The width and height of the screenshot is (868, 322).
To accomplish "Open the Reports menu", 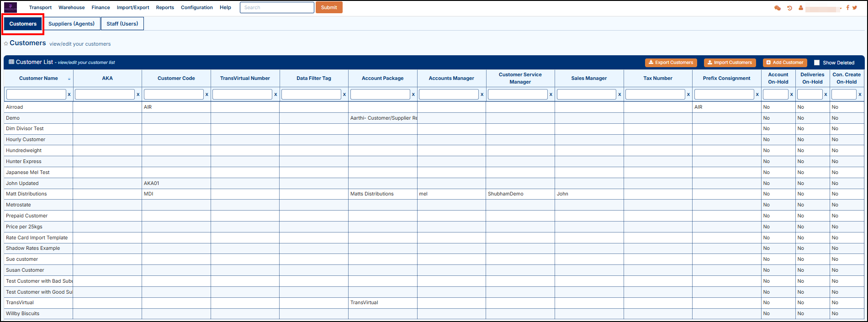I will pos(165,7).
